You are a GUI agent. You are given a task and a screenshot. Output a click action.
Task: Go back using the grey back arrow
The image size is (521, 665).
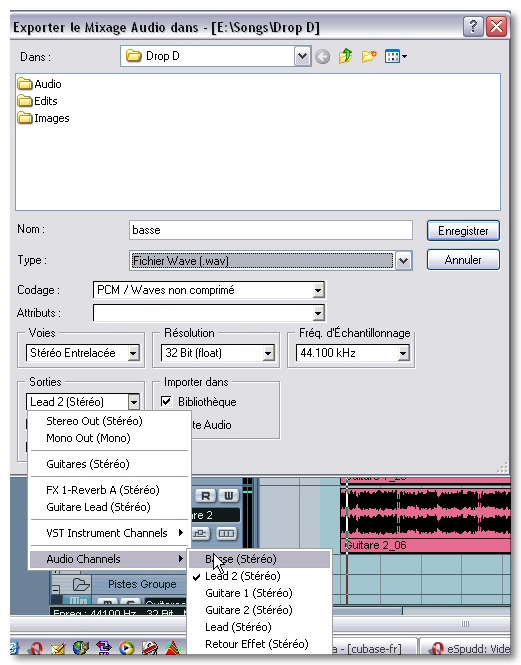click(322, 56)
